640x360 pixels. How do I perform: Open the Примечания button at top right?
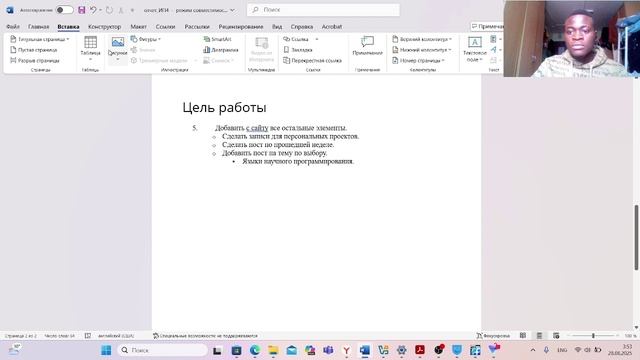(x=487, y=27)
